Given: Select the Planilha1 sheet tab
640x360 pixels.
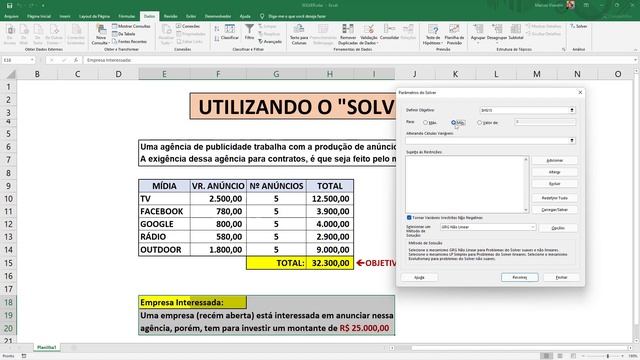Looking at the screenshot, I should coord(46,347).
